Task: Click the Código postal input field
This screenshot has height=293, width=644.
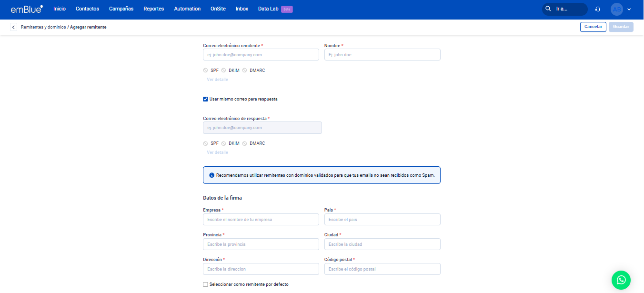Action: click(382, 269)
